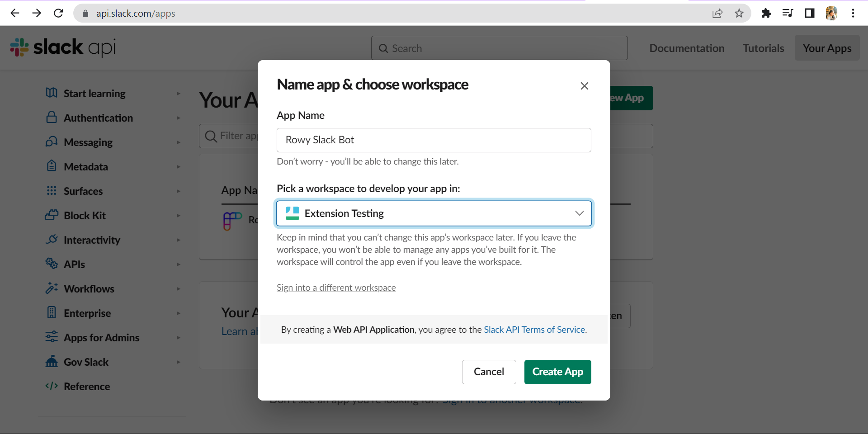Viewport: 868px width, 434px height.
Task: Click the Slack API logo
Action: 63,47
